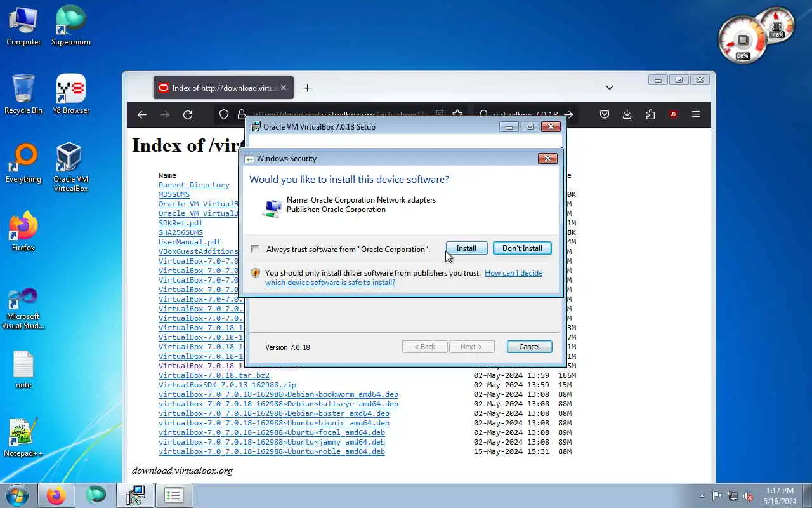
Task: Open the Supermium desktop shortcut
Action: point(71,26)
